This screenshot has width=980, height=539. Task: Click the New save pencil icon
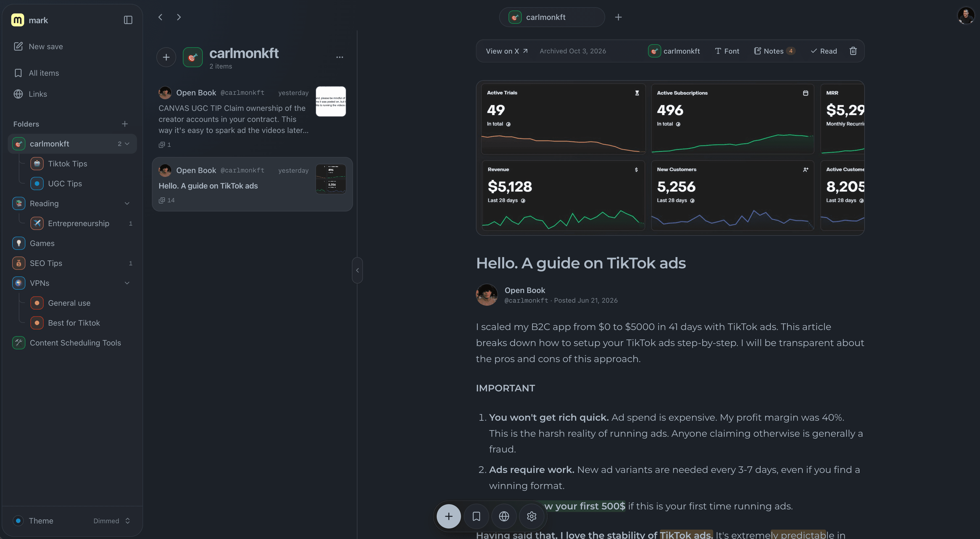pyautogui.click(x=18, y=46)
